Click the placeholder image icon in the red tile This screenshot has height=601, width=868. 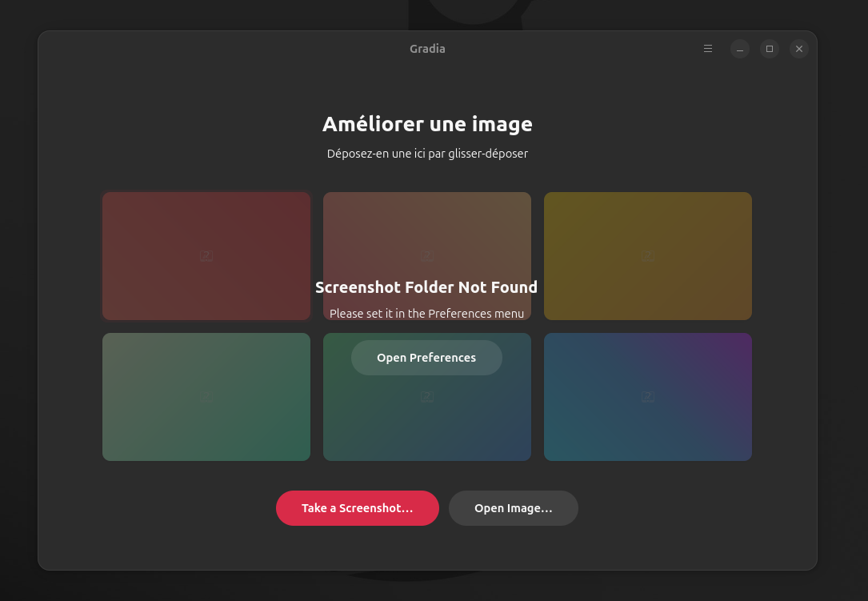pyautogui.click(x=206, y=256)
